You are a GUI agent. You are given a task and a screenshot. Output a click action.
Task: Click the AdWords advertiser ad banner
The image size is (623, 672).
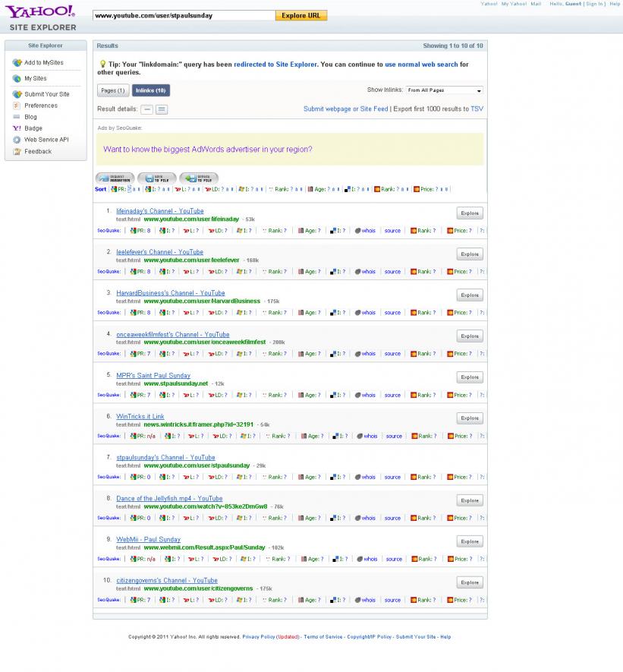[289, 150]
